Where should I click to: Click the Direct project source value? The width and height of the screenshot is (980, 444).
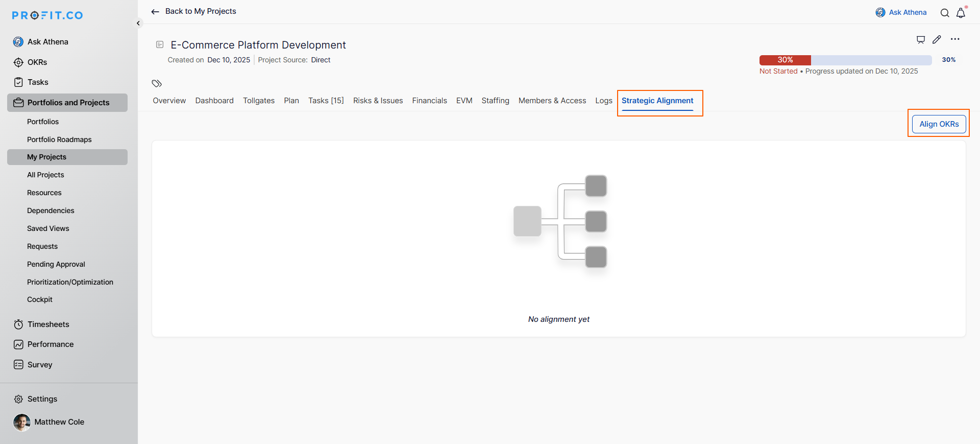click(321, 60)
